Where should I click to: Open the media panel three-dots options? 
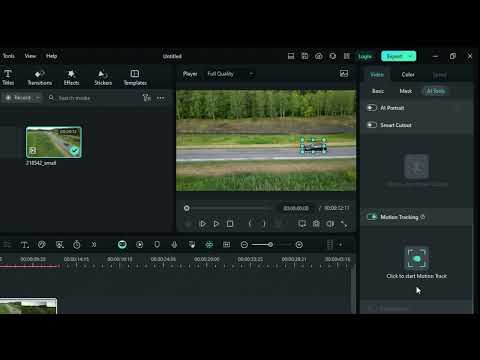[x=161, y=98]
